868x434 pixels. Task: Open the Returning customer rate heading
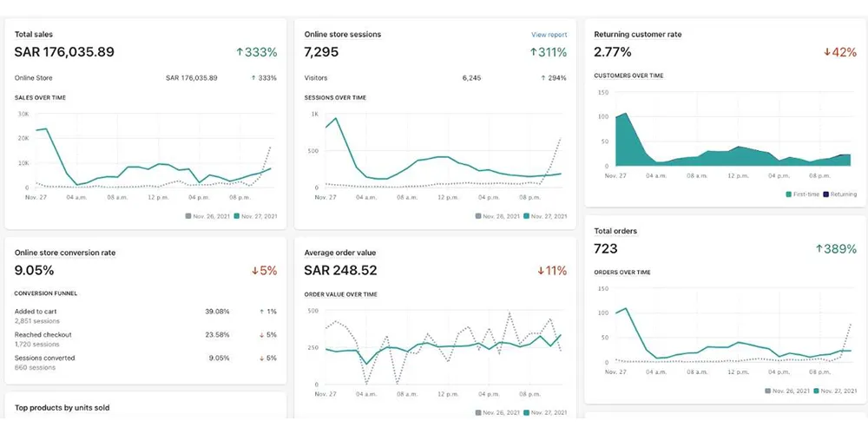[x=638, y=35]
